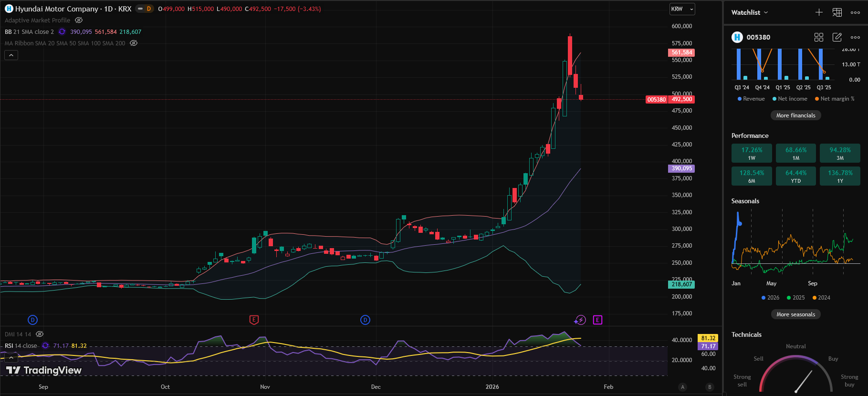The width and height of the screenshot is (868, 396).
Task: Select the 6M performance tile showing 128.54%
Action: tap(752, 176)
